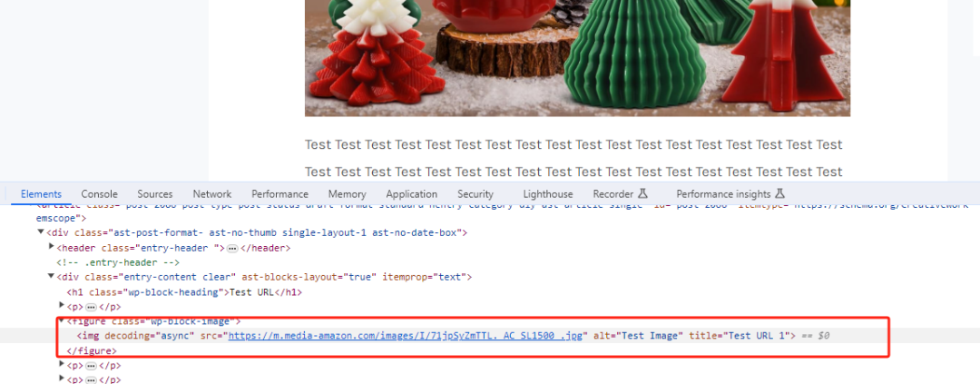The image size is (980, 384).
Task: Open the Sources tab
Action: tap(155, 194)
